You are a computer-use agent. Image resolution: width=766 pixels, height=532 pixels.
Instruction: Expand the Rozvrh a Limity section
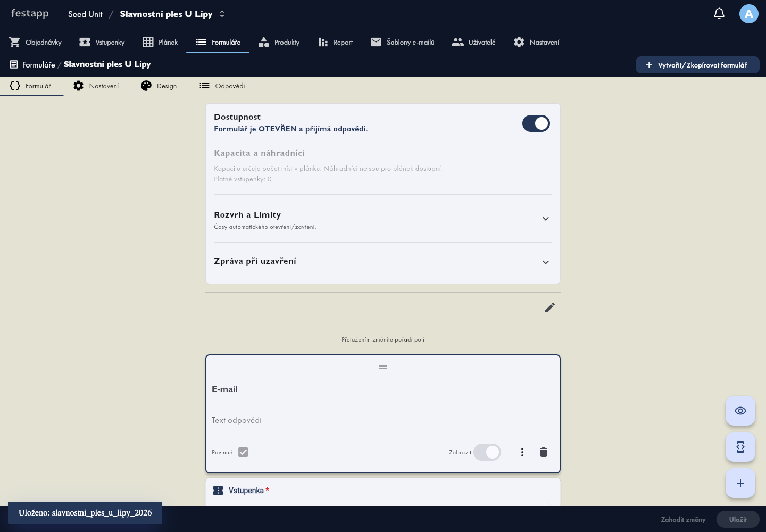(383, 219)
